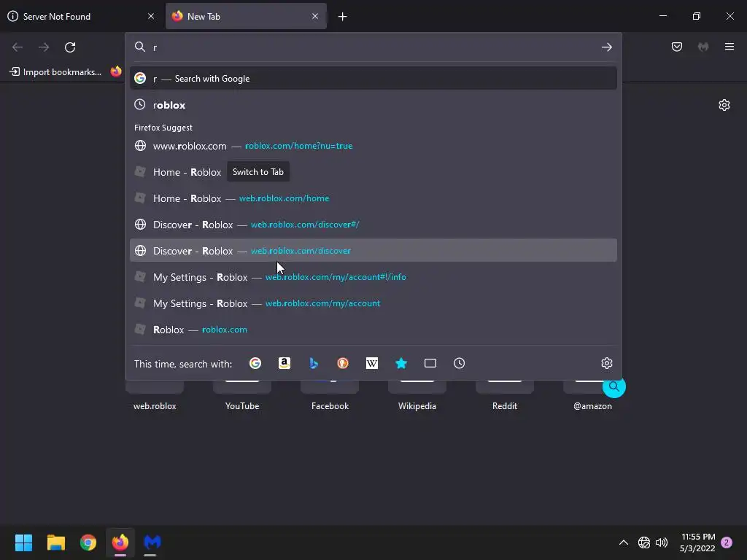Search with Google icon in one-off row
This screenshot has width=747, height=560.
[255, 363]
